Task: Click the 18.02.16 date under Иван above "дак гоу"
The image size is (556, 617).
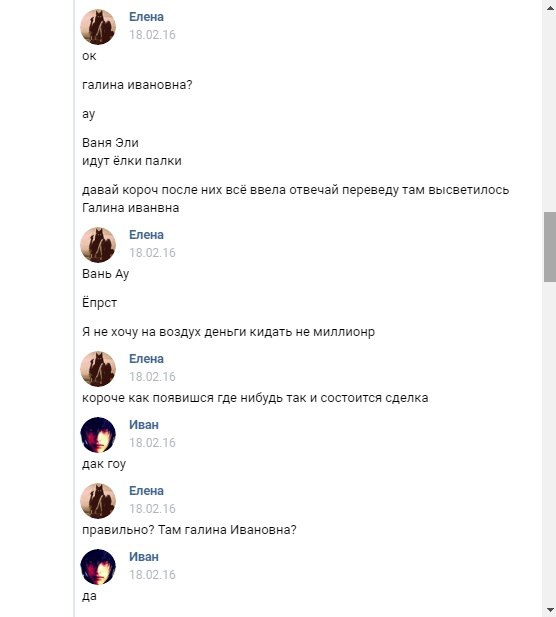Action: pyautogui.click(x=152, y=443)
